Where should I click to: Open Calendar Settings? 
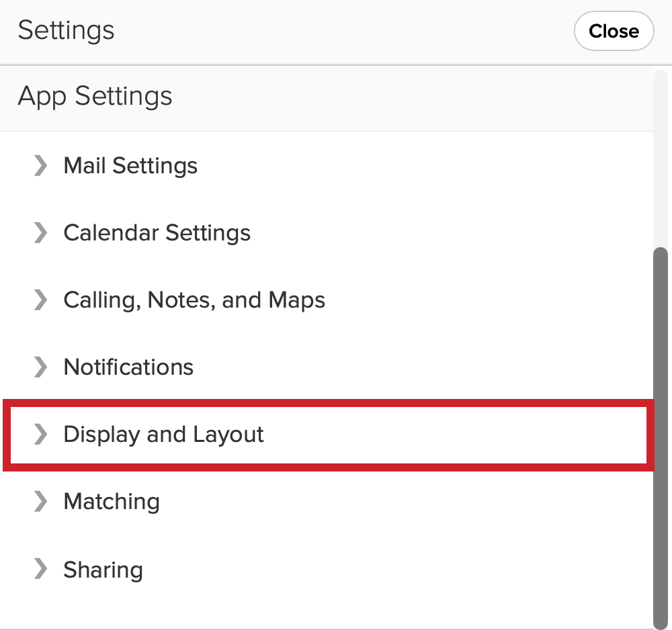click(x=157, y=233)
